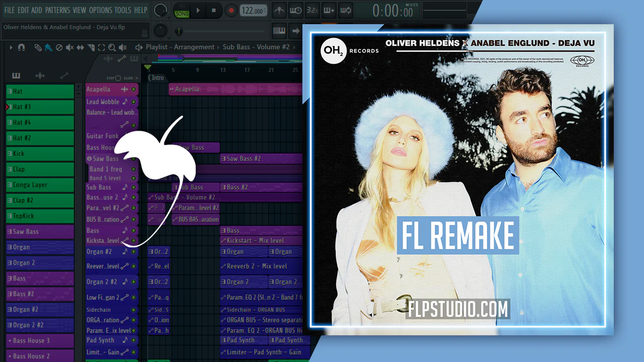Open the PATTERNS menu
The height and width of the screenshot is (362, 644).
[57, 10]
